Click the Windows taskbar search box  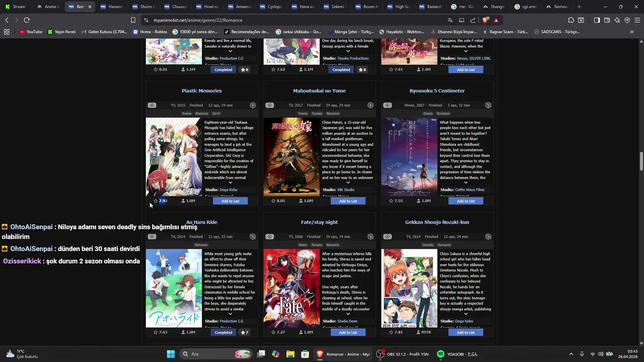click(x=215, y=354)
